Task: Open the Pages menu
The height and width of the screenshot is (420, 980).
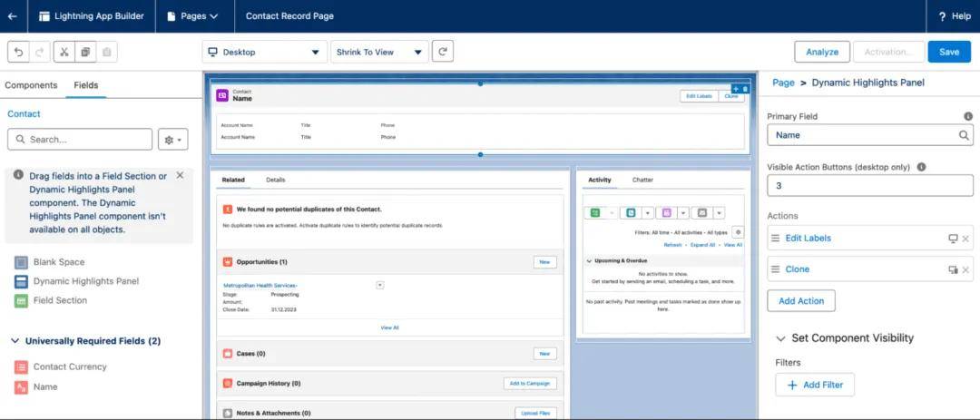Action: pos(192,16)
